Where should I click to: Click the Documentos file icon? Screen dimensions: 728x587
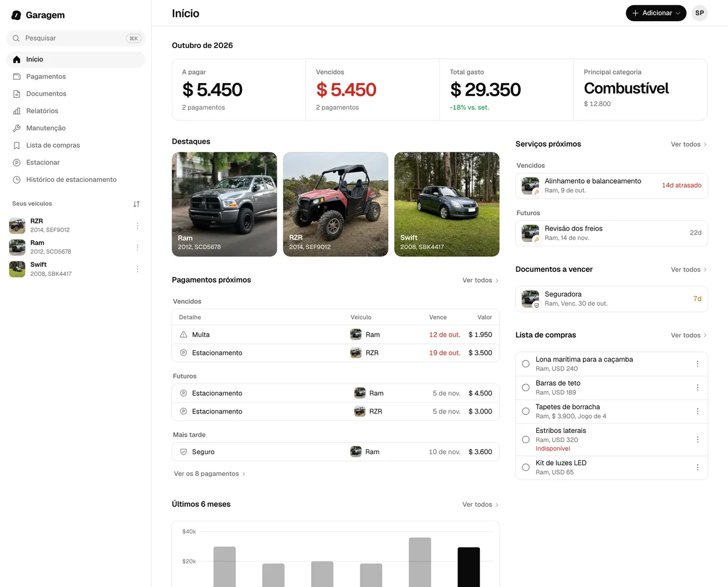pos(16,94)
